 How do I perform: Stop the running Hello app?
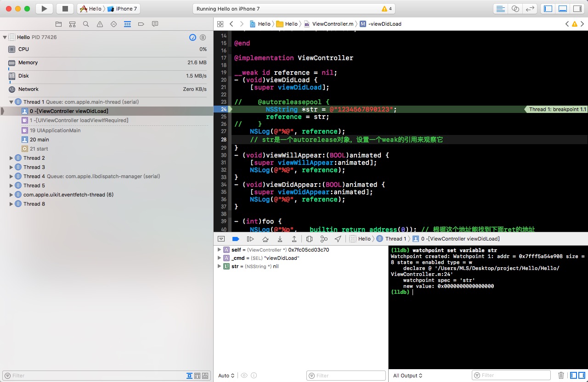[65, 9]
